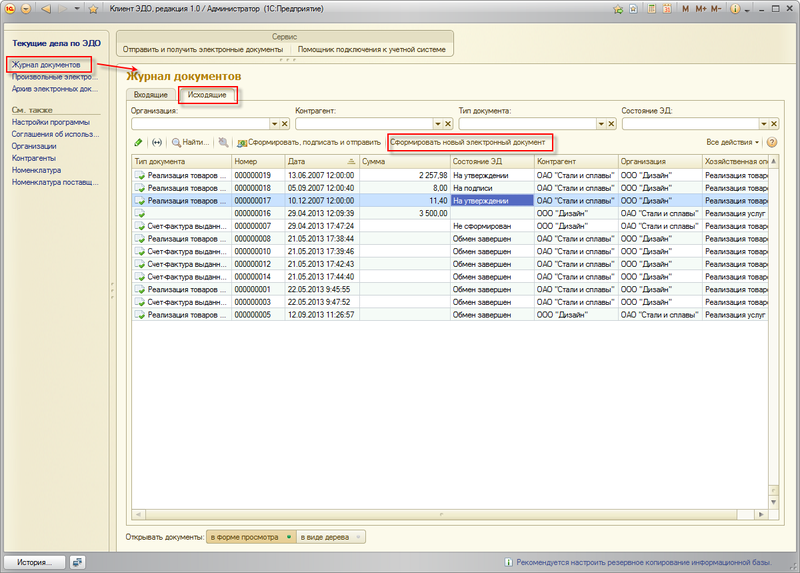Image resolution: width=800 pixels, height=573 pixels.
Task: Click the cancel search icon beside Найти
Action: click(223, 143)
